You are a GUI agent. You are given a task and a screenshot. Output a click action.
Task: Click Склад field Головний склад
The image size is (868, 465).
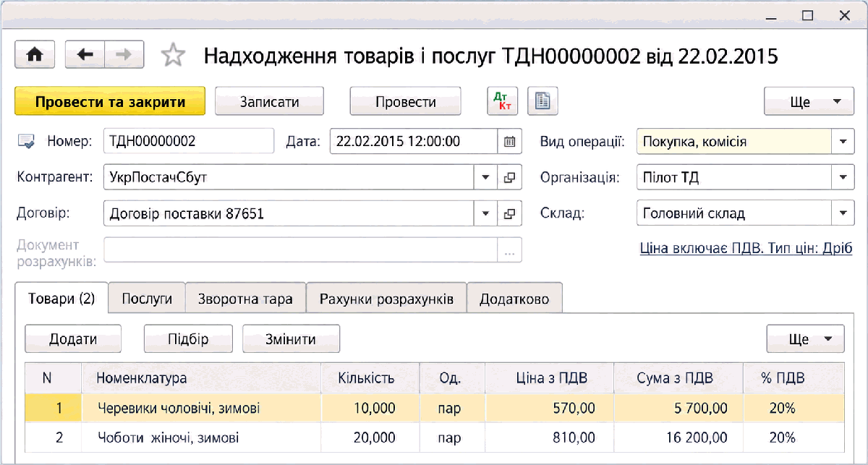point(734,213)
